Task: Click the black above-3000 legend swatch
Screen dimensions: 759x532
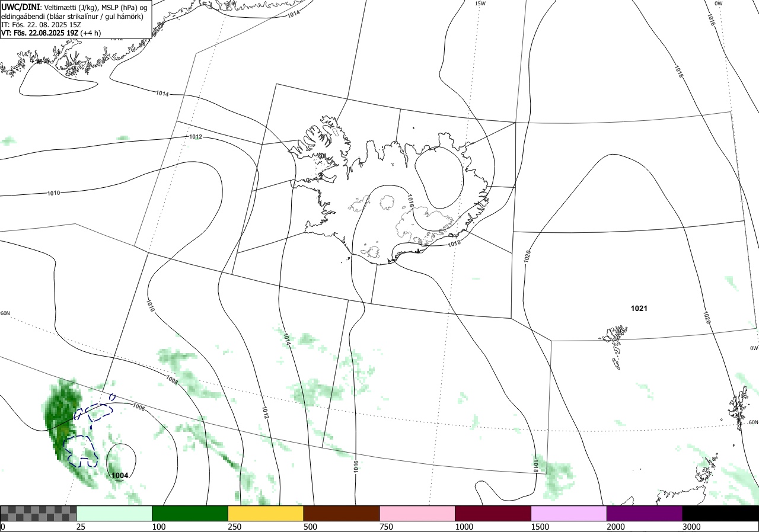Action: coord(720,513)
